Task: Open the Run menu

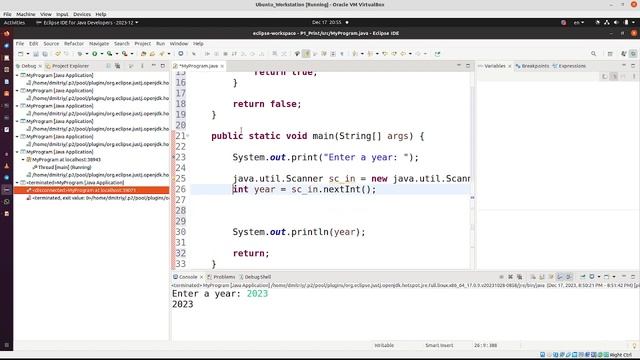Action: point(160,44)
